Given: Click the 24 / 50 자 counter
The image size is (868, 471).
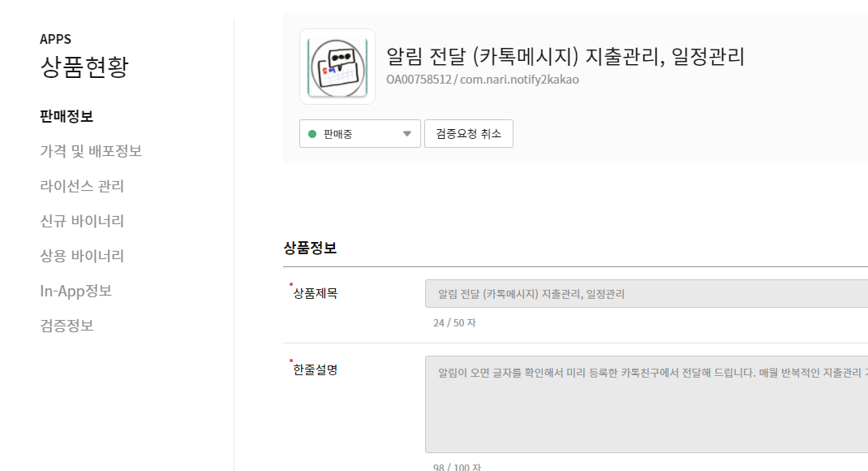Looking at the screenshot, I should tap(454, 322).
